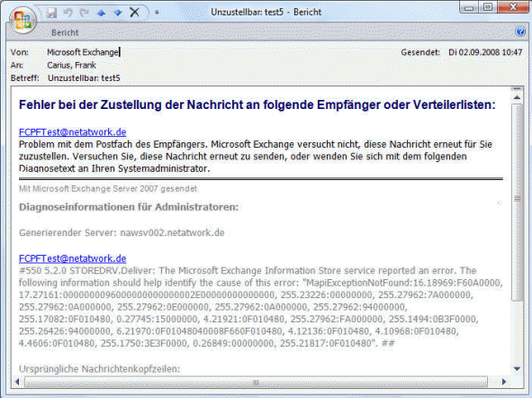The image size is (532, 398).
Task: Open Help with the question mark icon
Action: click(519, 32)
